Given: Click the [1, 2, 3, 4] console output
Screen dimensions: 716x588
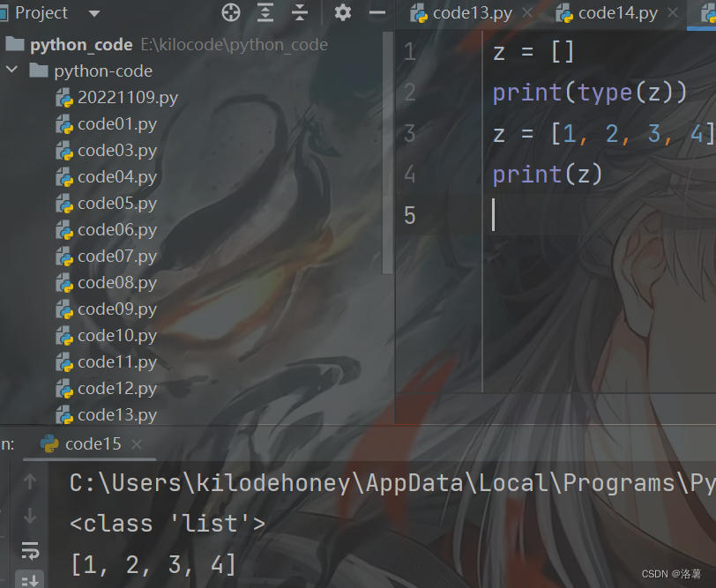Looking at the screenshot, I should pyautogui.click(x=153, y=564).
